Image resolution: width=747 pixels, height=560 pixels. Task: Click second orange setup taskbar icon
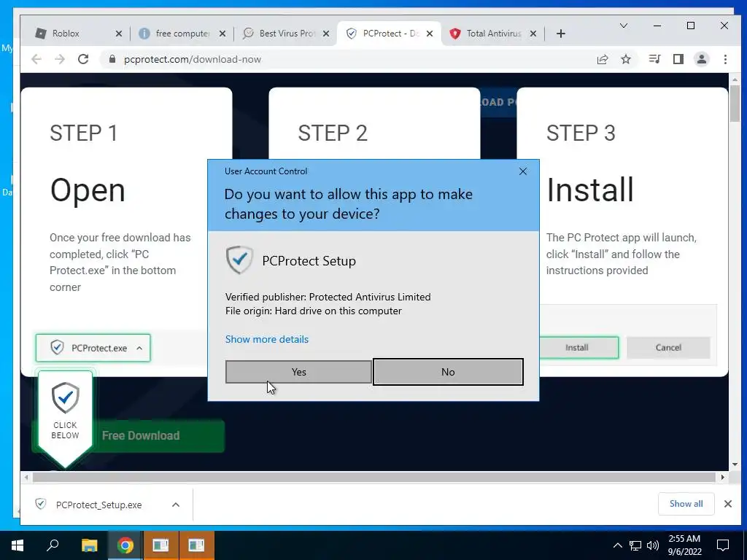pos(196,545)
